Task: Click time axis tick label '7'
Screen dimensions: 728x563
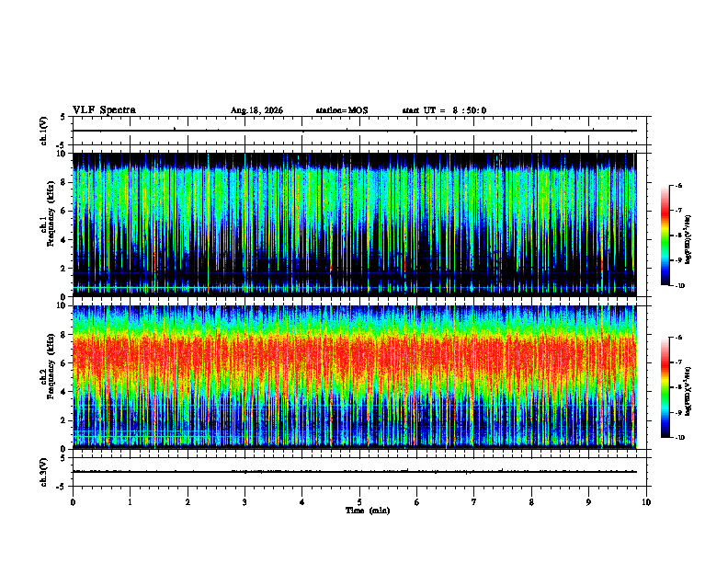Action: 474,502
